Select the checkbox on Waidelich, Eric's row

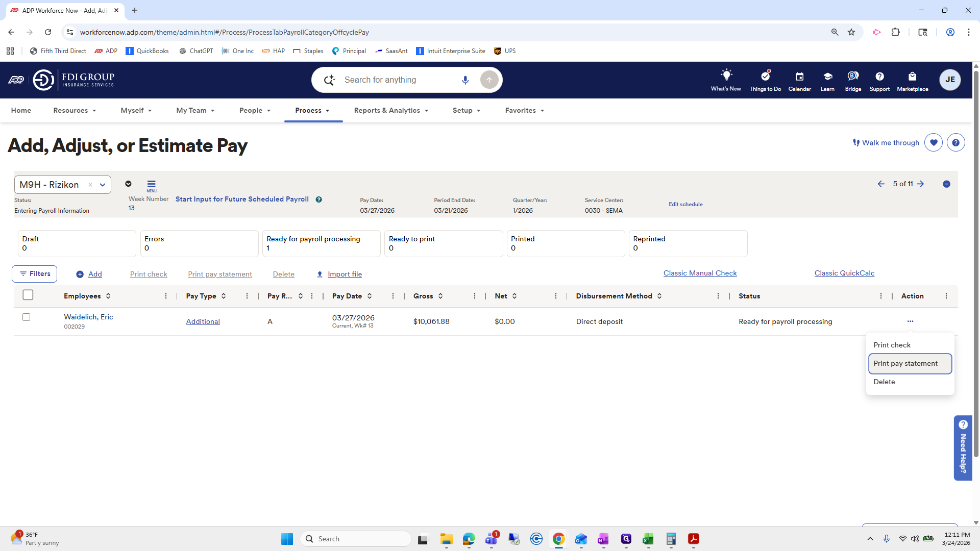[26, 317]
